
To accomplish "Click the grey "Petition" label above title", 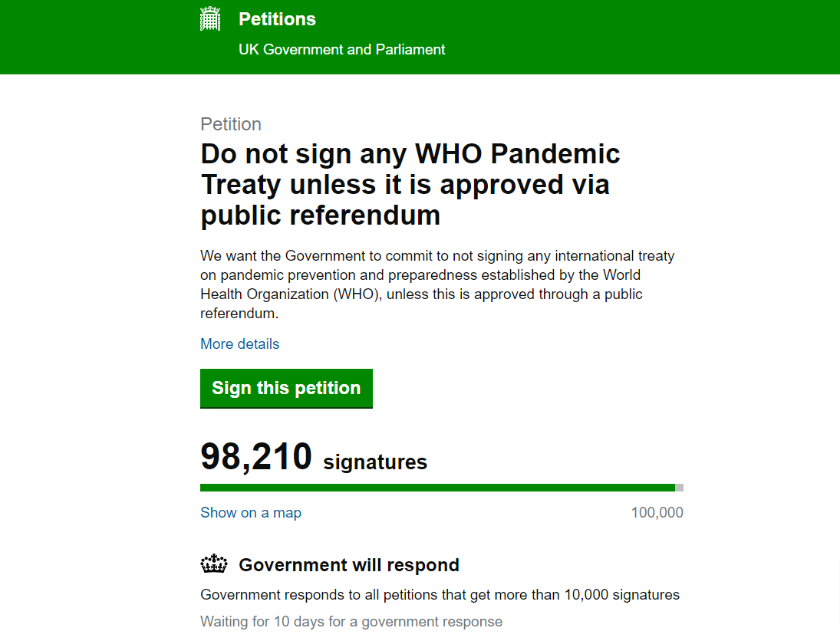I will coord(231,124).
